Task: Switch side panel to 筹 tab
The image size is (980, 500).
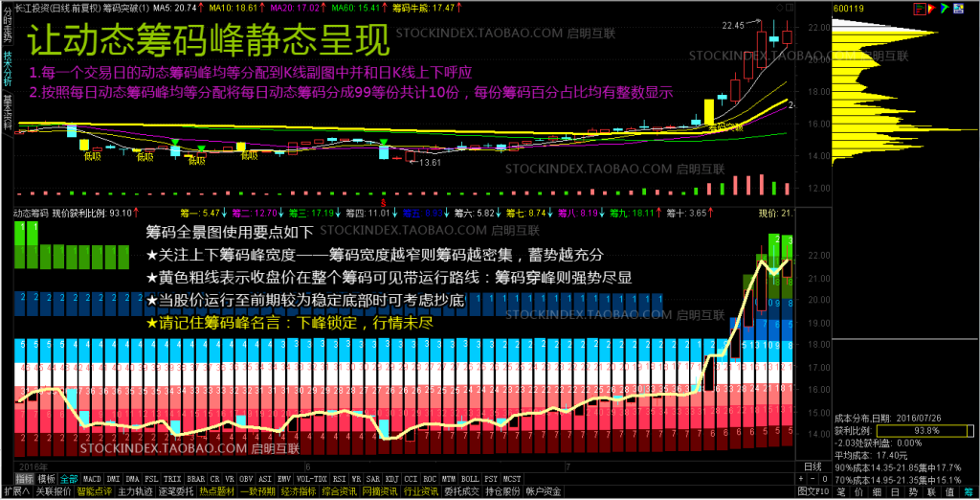Action: [969, 492]
